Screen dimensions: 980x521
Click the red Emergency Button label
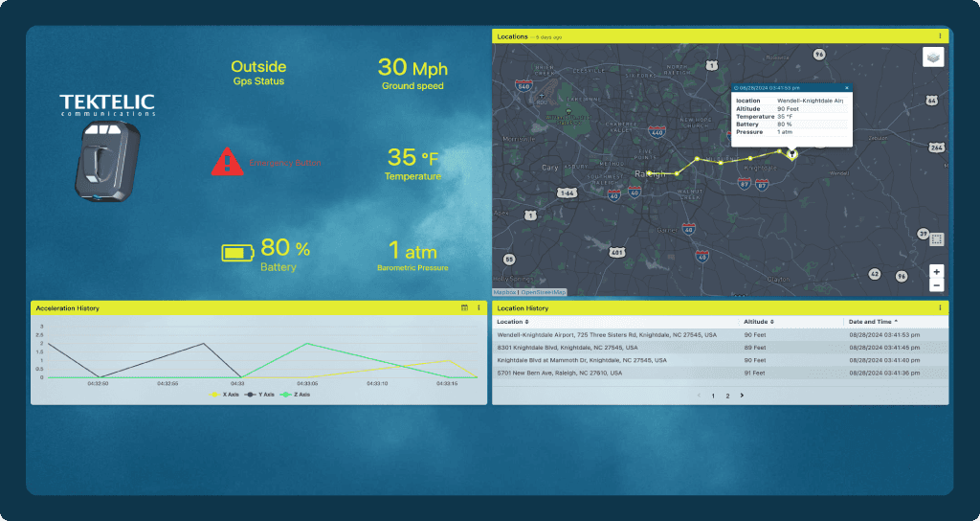(x=285, y=163)
